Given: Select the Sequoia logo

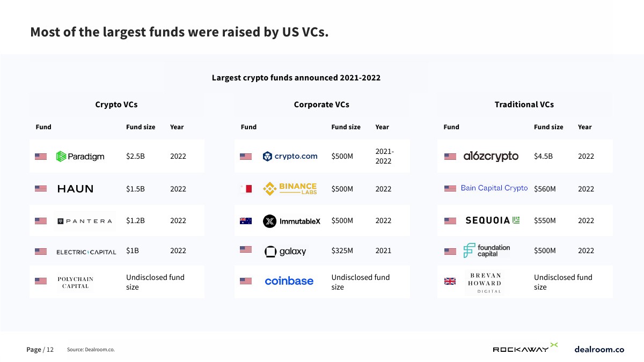Looking at the screenshot, I should (493, 220).
